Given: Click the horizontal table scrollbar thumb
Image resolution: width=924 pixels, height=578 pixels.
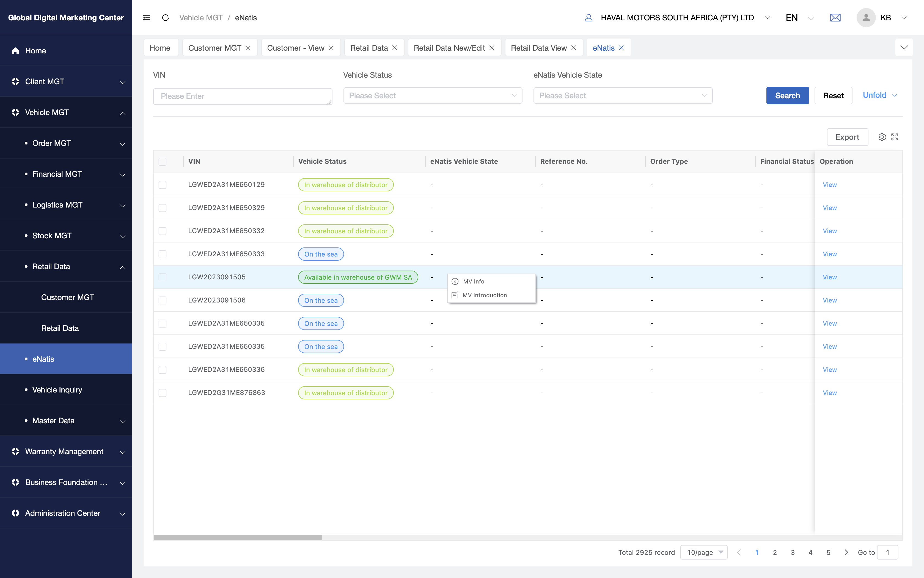Looking at the screenshot, I should (238, 538).
